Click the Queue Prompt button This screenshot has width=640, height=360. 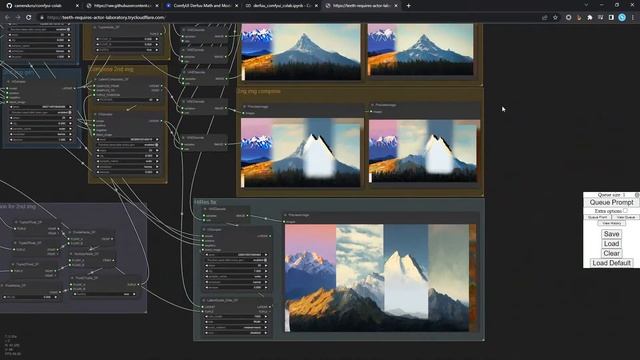tap(611, 202)
